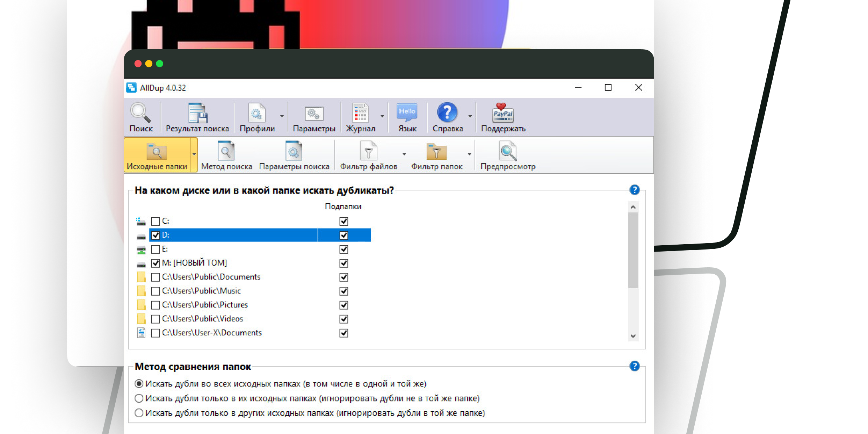Click the PayPal Поддержать icon
Viewport: 868px width, 434px height.
(x=503, y=113)
